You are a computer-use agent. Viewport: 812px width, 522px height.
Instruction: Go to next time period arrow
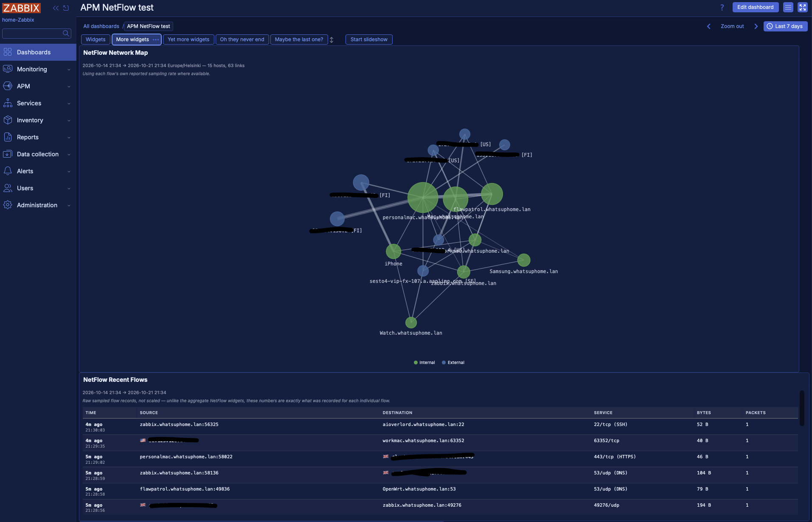(x=756, y=26)
